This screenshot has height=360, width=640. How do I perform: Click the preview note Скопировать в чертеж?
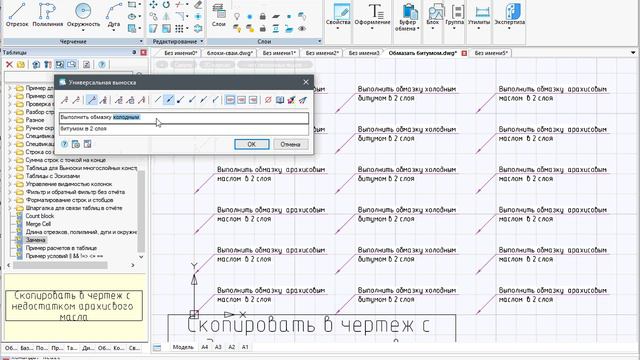(x=74, y=305)
